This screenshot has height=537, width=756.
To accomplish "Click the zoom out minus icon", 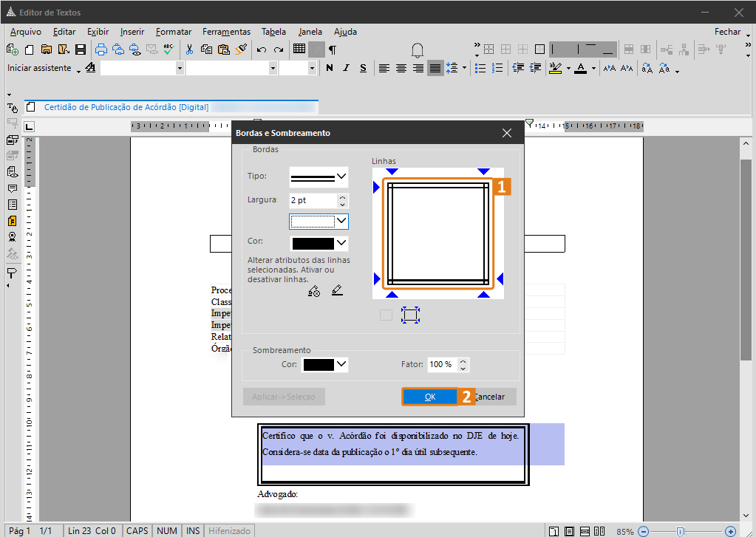I will coord(643,531).
